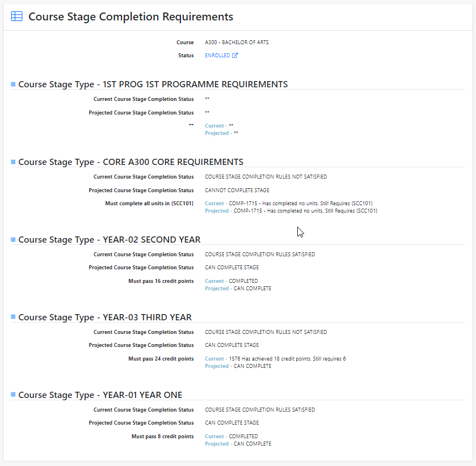Collapse the YEAR-02 SECOND YEAR section
The width and height of the screenshot is (476, 466).
tap(12, 239)
